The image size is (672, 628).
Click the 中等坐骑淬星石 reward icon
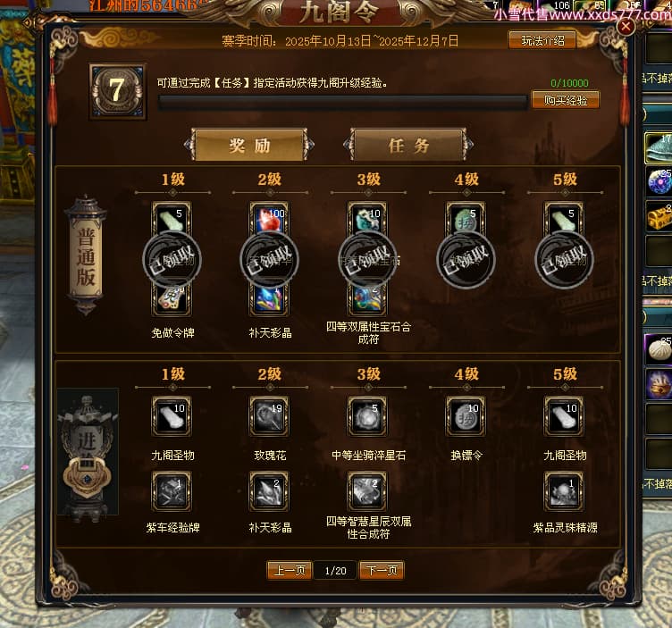pyautogui.click(x=367, y=416)
